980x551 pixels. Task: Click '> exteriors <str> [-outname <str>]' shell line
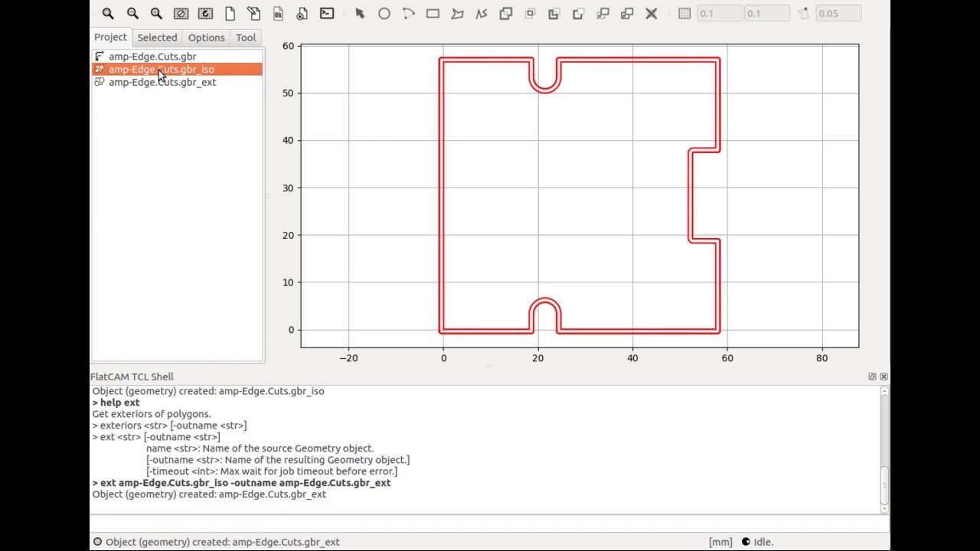pyautogui.click(x=169, y=425)
